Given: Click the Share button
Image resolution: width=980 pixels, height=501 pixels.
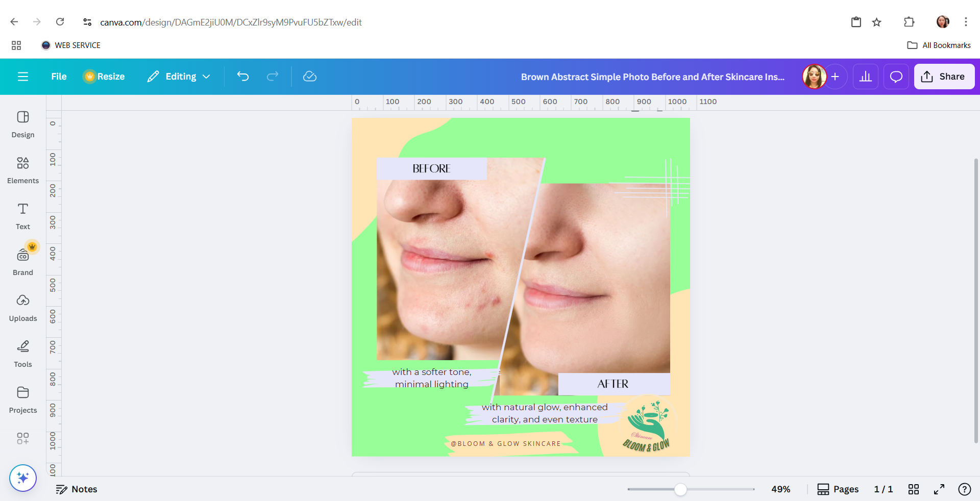Looking at the screenshot, I should pos(944,77).
